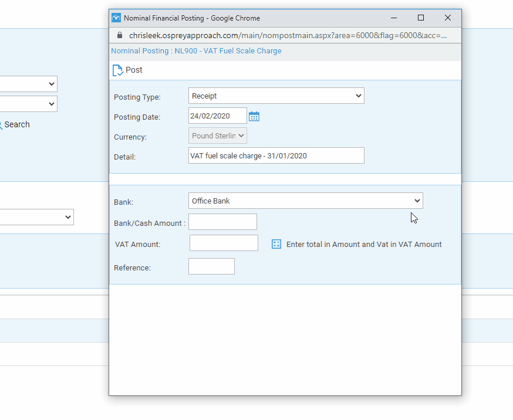Click the address bar URL
This screenshot has height=420, width=513.
pyautogui.click(x=288, y=35)
